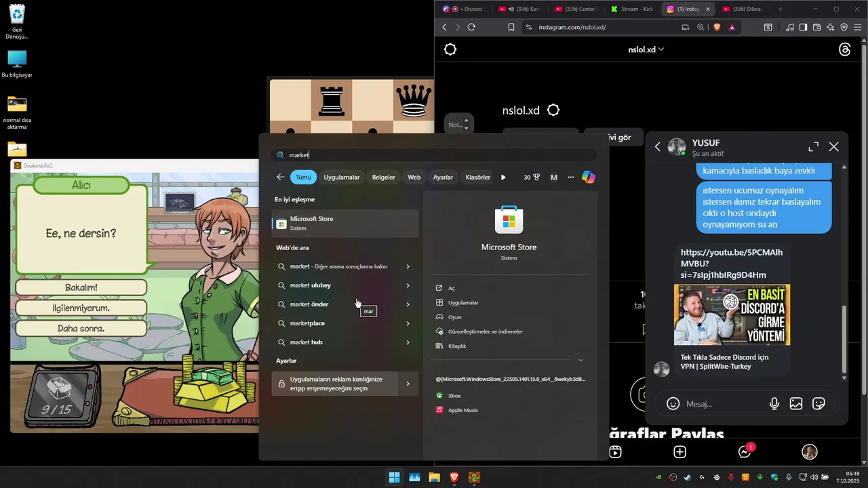Viewport: 868px width, 488px height.
Task: Open the nslol.xd account switcher dropdown
Action: click(646, 49)
